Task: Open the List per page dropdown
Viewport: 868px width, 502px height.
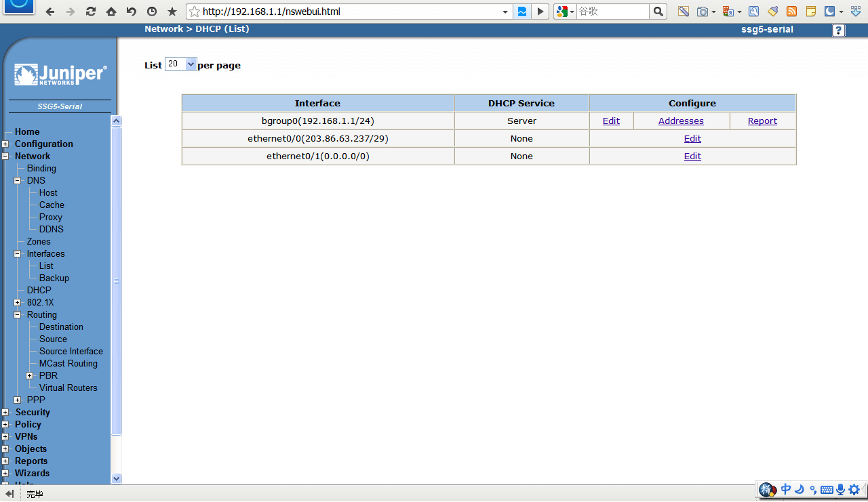Action: 180,64
